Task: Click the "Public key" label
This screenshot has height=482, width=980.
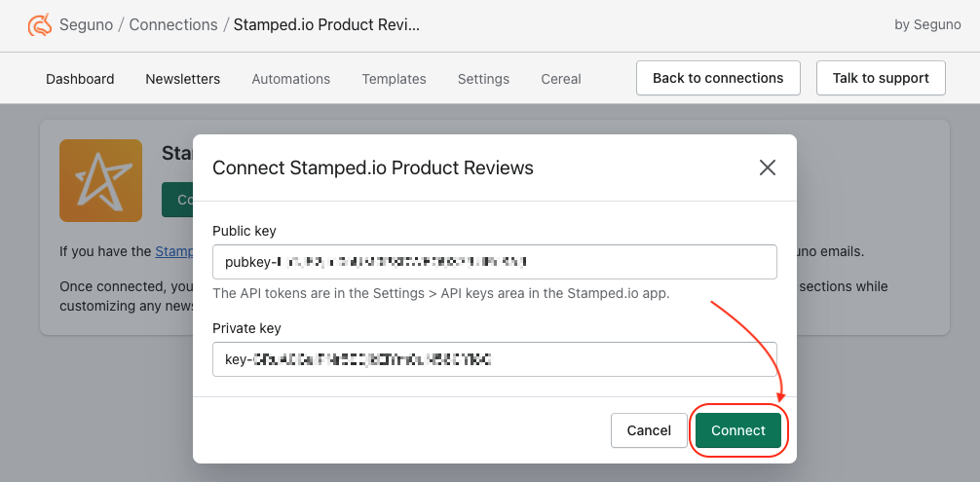Action: 245,231
